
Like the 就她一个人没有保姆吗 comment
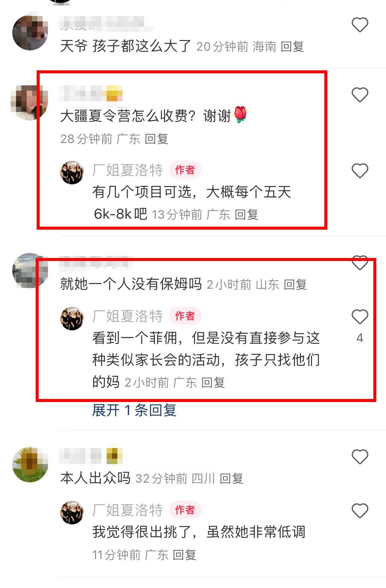tap(360, 263)
